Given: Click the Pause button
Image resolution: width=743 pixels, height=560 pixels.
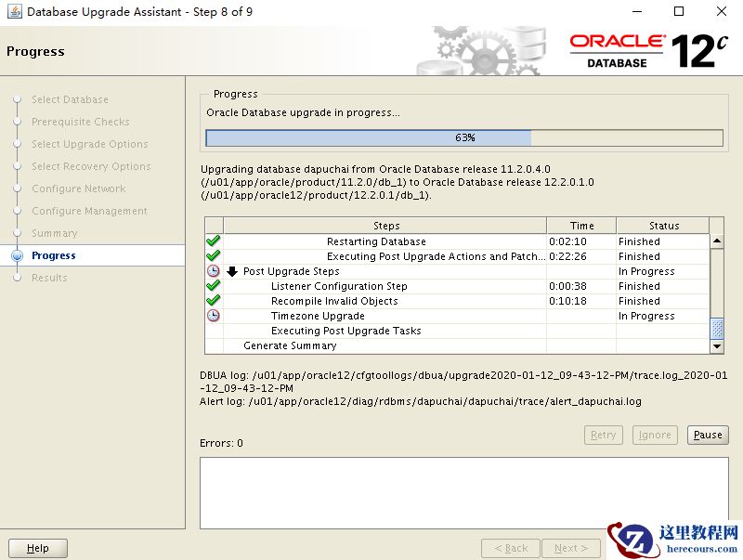Looking at the screenshot, I should [x=708, y=435].
